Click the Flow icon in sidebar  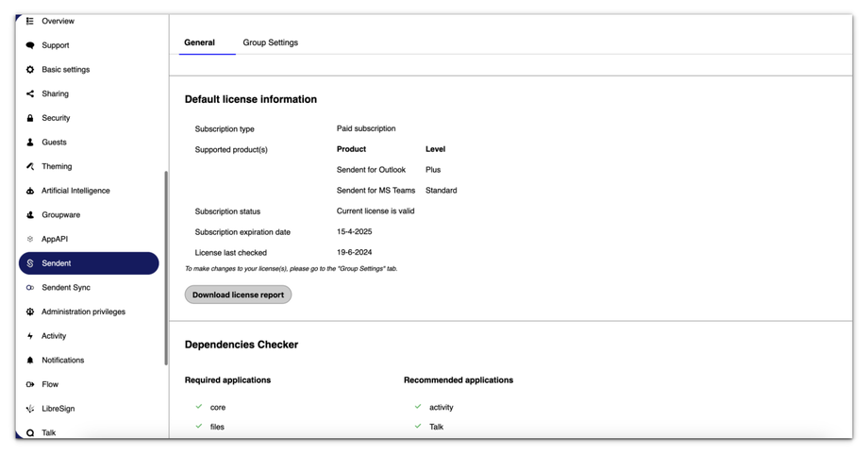point(30,385)
